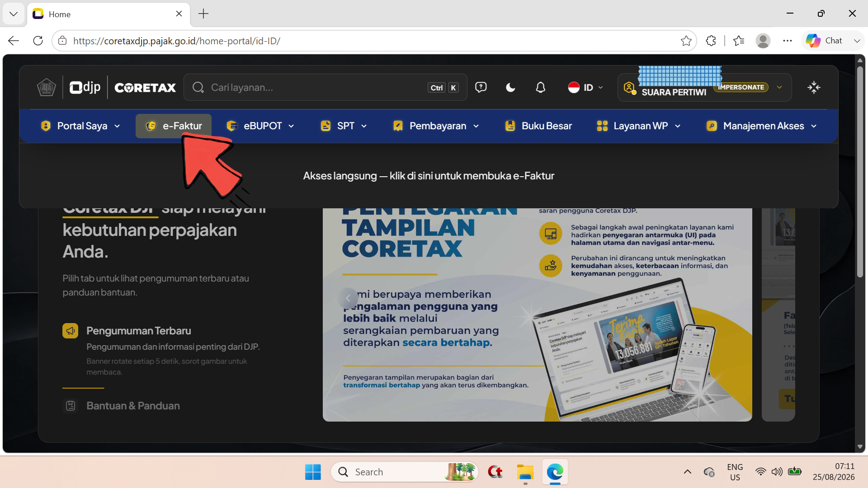Click the Manajemen Akses key icon
868x488 pixels.
(x=712, y=126)
